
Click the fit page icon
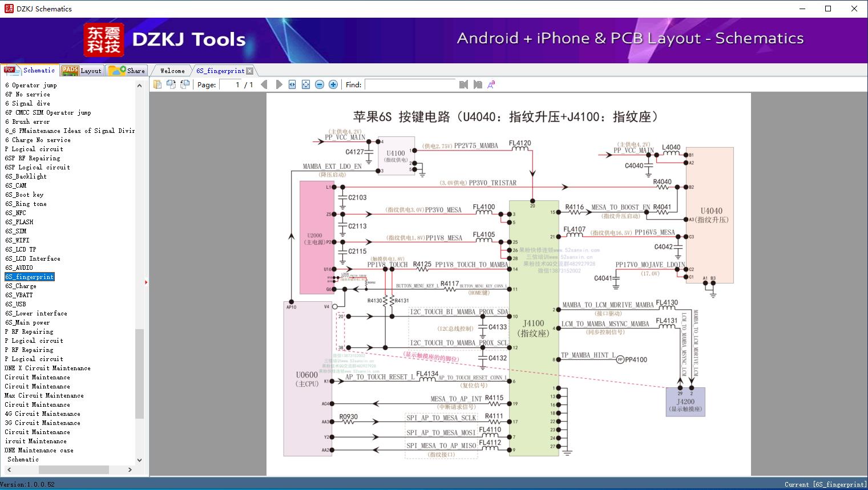pyautogui.click(x=306, y=84)
